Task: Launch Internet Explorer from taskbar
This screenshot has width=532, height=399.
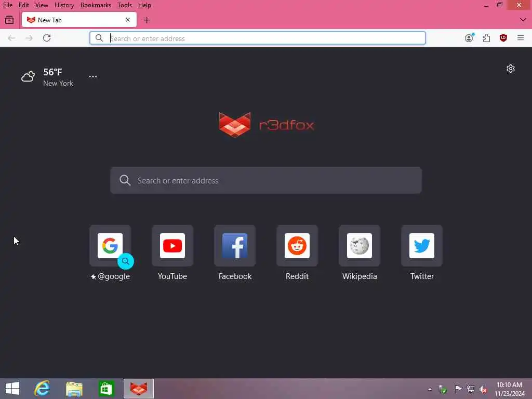Action: tap(43, 389)
